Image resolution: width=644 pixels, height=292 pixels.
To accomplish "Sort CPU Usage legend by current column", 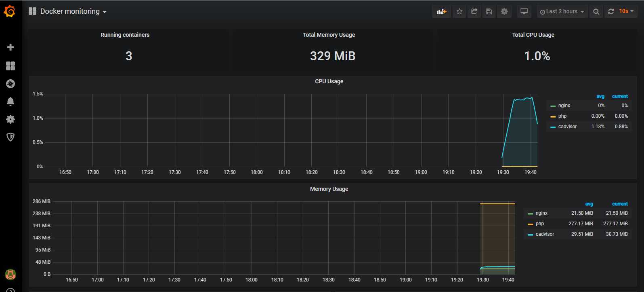I will [x=620, y=96].
